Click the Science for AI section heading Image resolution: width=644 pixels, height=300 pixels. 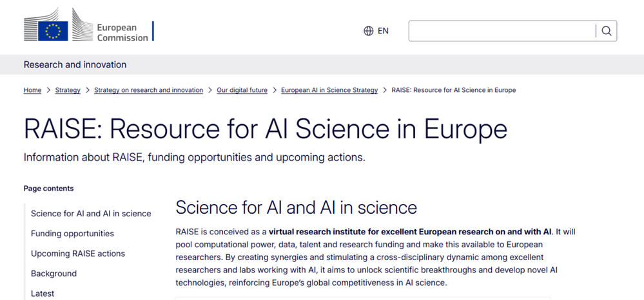click(x=296, y=208)
